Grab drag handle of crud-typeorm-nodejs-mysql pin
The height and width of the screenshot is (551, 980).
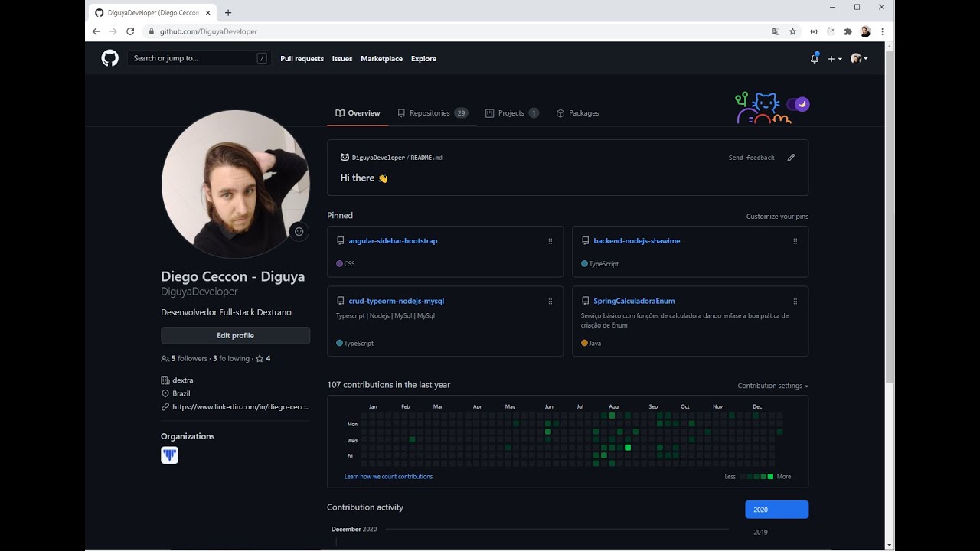pos(550,302)
